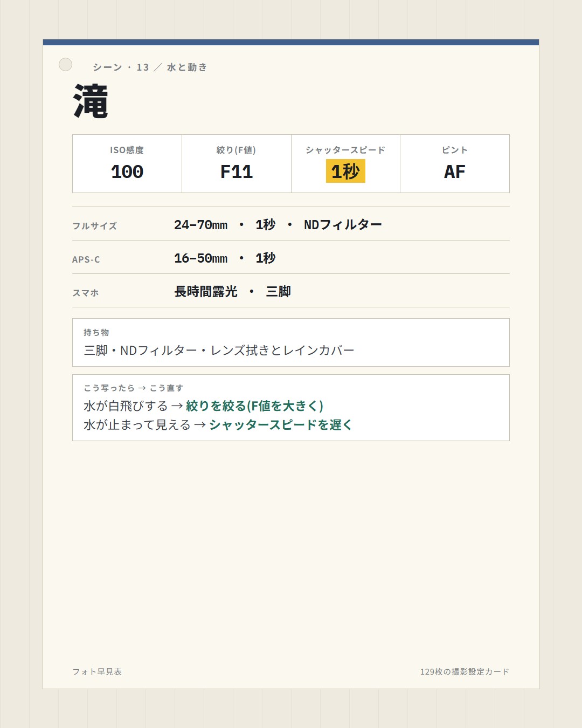Click '三脚' in the スマホ row
This screenshot has height=728, width=582.
279,292
